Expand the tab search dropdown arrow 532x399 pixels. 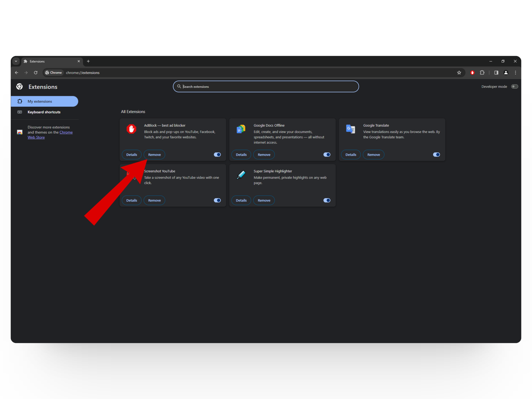coord(16,61)
